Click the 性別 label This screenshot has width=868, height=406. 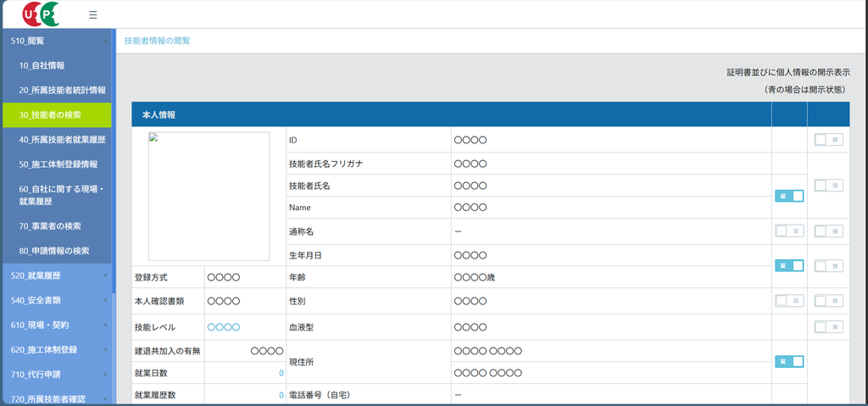298,301
